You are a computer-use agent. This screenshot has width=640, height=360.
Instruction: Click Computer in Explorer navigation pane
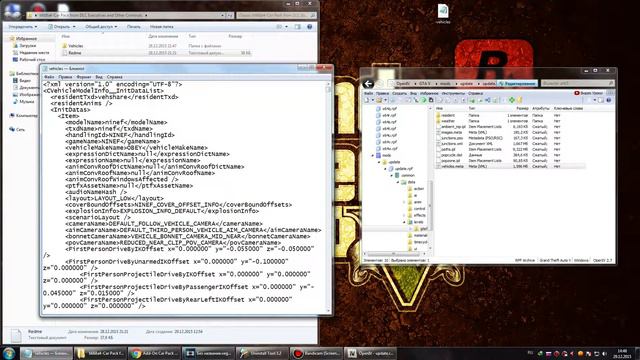pyautogui.click(x=24, y=116)
